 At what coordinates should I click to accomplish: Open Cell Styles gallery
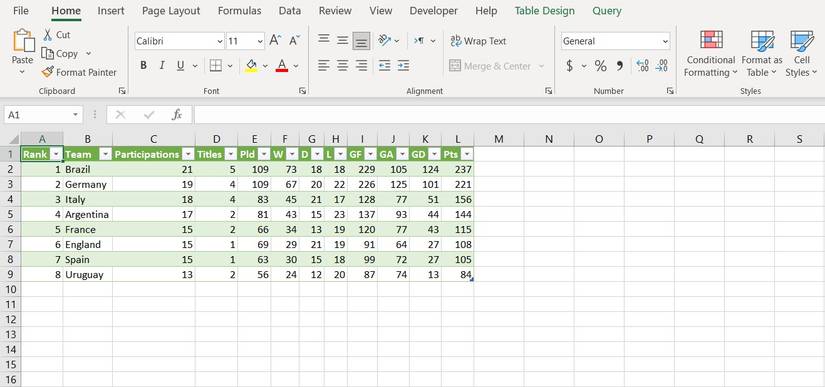coord(802,54)
